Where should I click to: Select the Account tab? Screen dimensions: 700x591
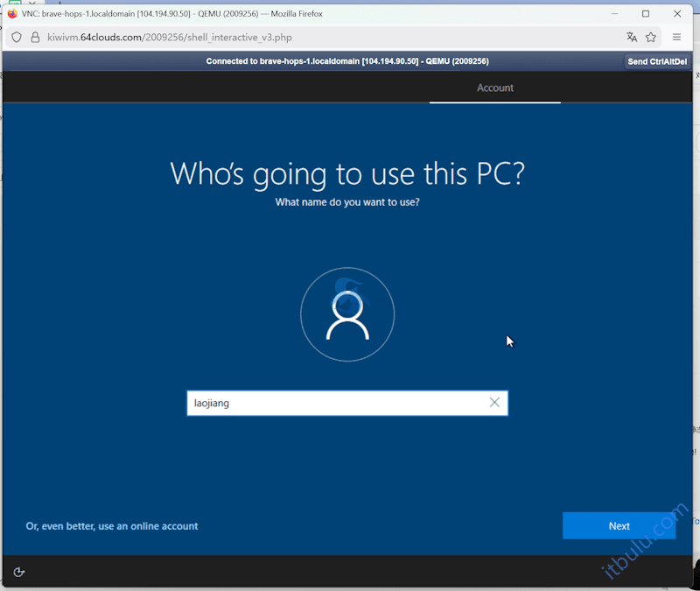pos(495,88)
